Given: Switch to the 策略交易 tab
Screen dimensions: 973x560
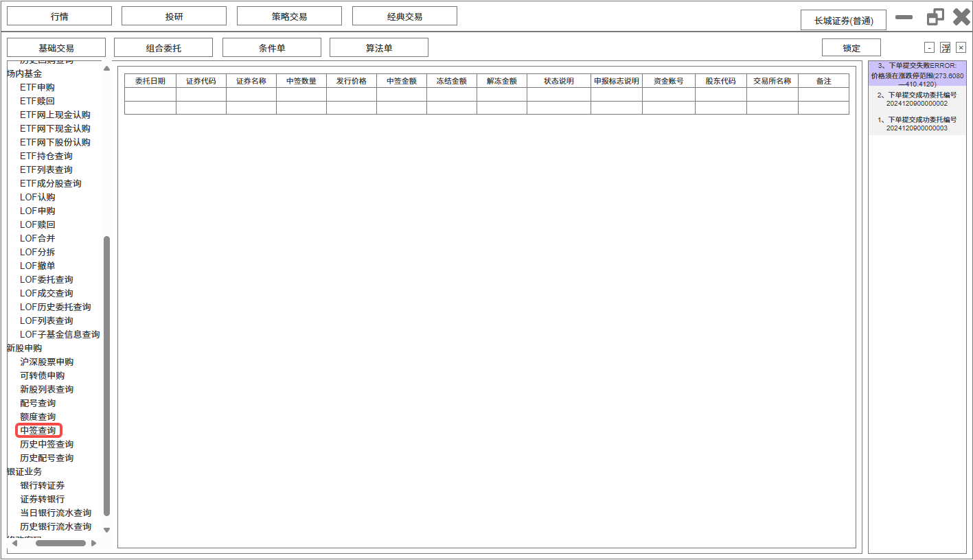Looking at the screenshot, I should (x=289, y=16).
